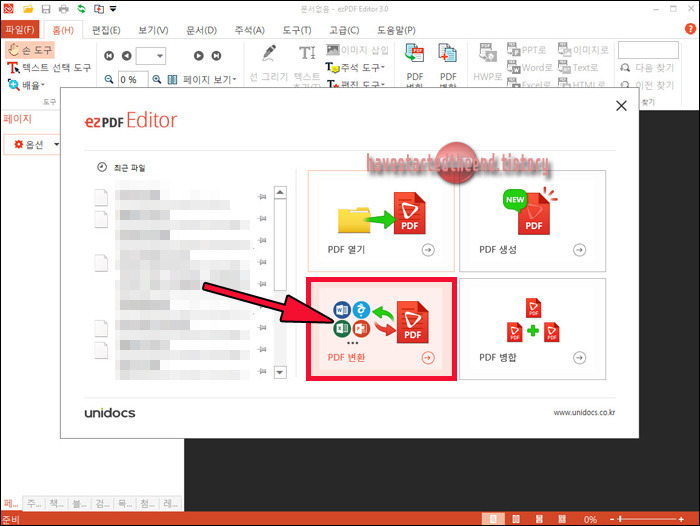
Task: Click the PDF 병합 card in dialog
Action: (x=533, y=329)
